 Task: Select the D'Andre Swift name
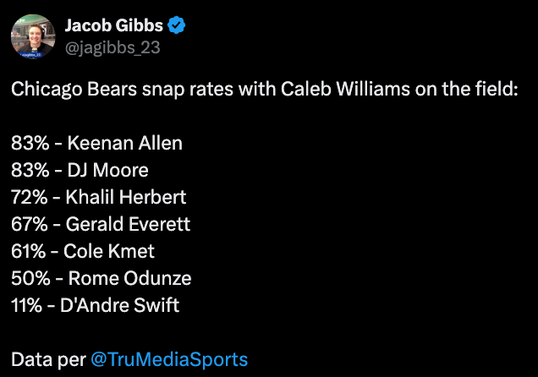coord(120,305)
